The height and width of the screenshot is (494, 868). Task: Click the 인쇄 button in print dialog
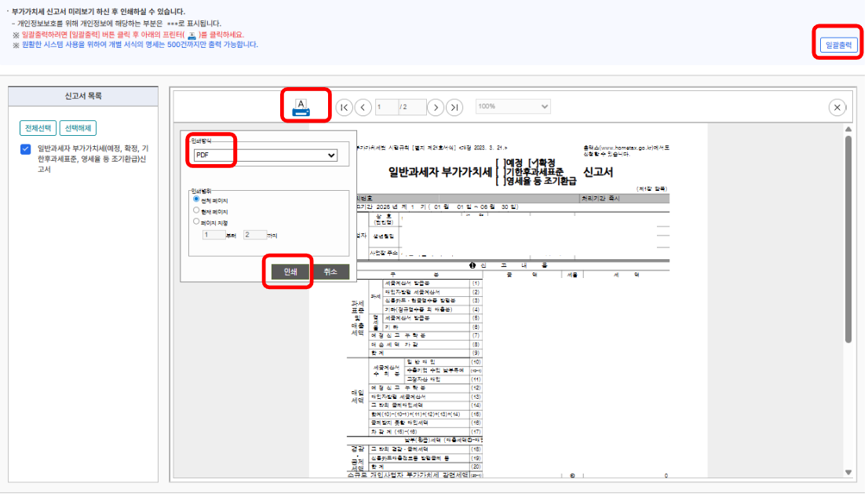tap(290, 272)
